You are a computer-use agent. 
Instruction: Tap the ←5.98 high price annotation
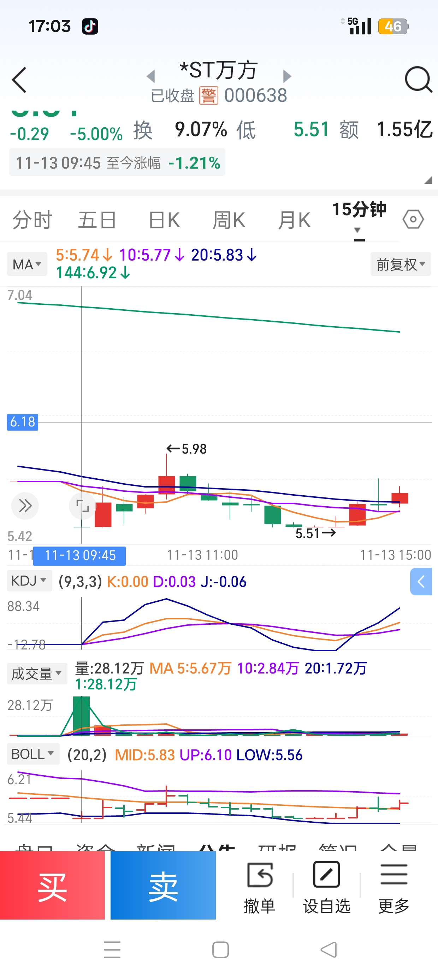tap(186, 449)
